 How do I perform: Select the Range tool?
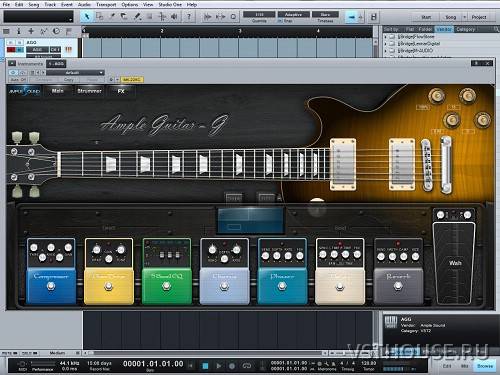(x=99, y=17)
